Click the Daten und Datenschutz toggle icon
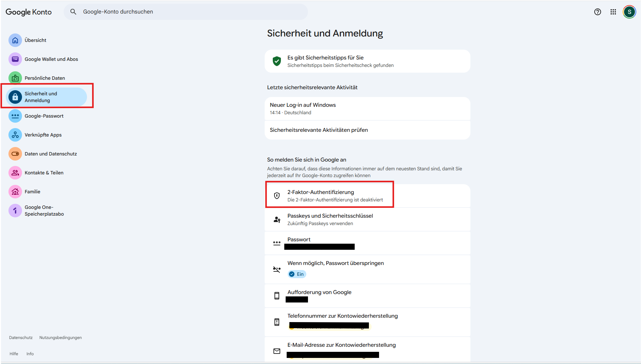641x364 pixels. (15, 154)
